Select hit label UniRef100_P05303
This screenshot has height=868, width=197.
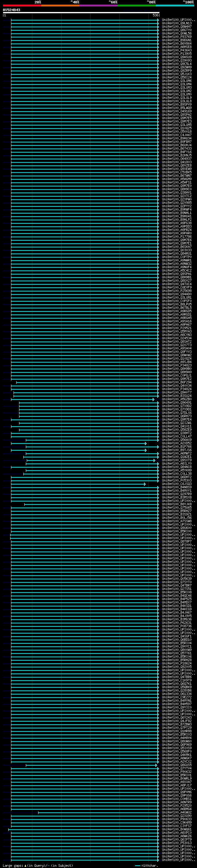[x=176, y=481]
